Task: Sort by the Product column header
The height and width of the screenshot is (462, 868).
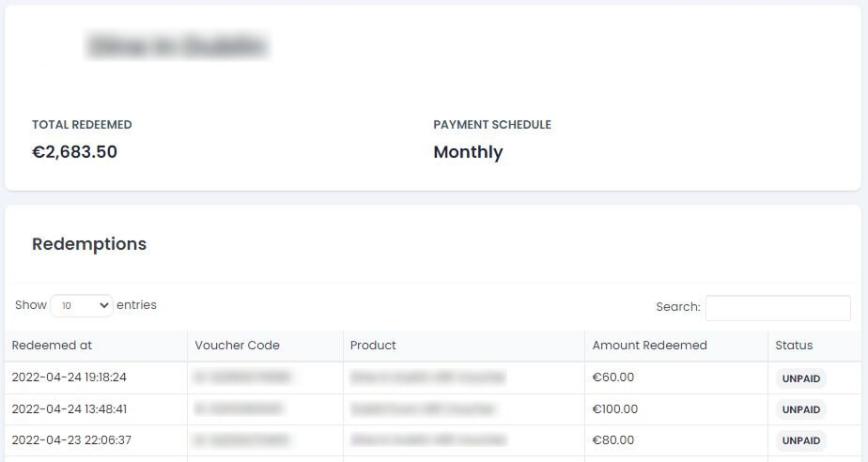Action: tap(373, 346)
